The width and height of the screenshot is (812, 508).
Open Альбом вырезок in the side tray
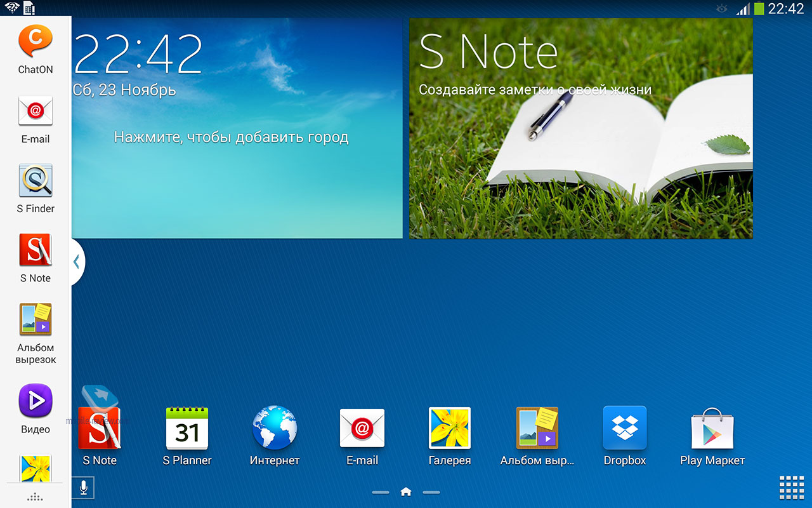36,333
